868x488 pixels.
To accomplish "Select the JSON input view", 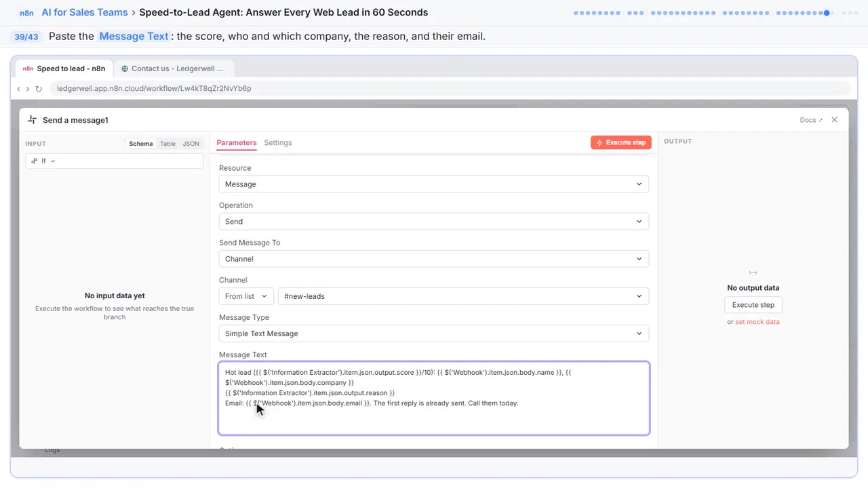I will [191, 144].
